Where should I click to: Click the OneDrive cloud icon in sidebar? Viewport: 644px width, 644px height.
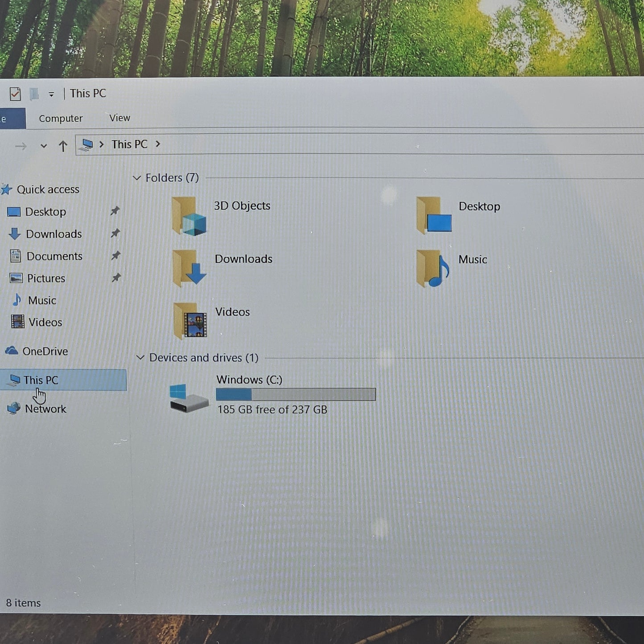[x=12, y=351]
